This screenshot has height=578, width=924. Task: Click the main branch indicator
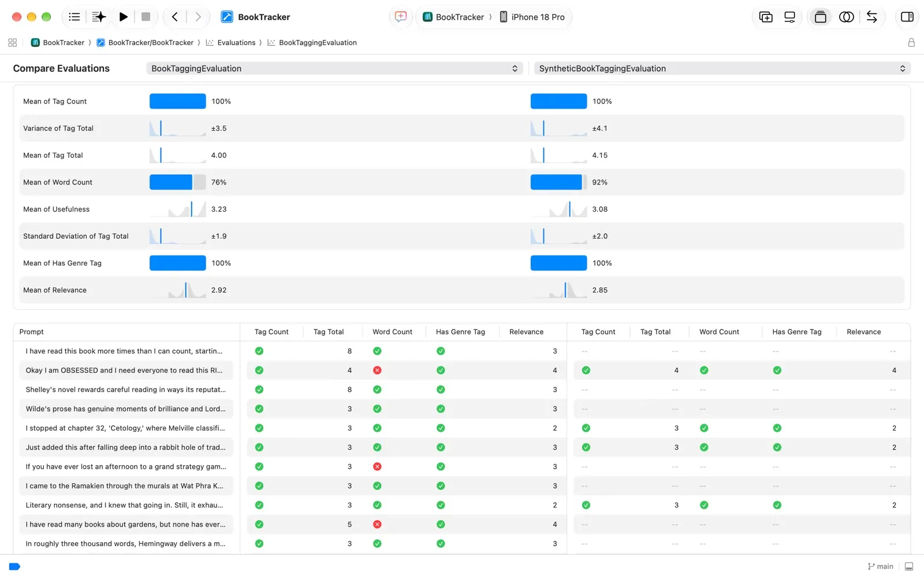pyautogui.click(x=881, y=566)
